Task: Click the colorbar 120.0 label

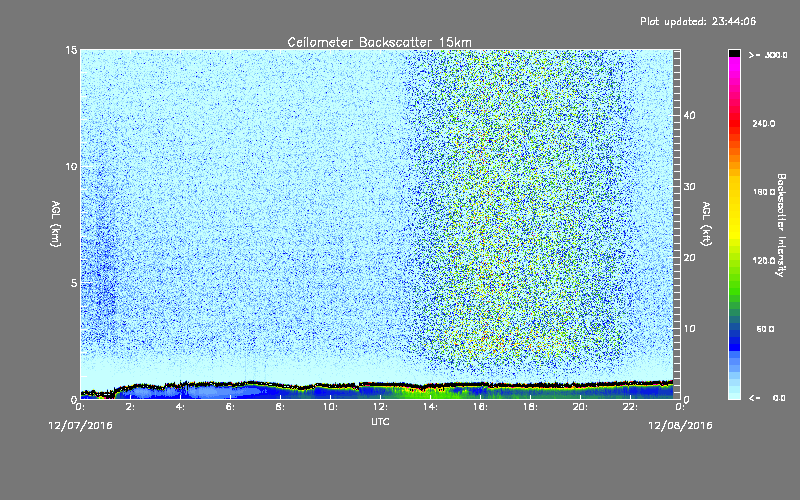Action: (x=764, y=260)
